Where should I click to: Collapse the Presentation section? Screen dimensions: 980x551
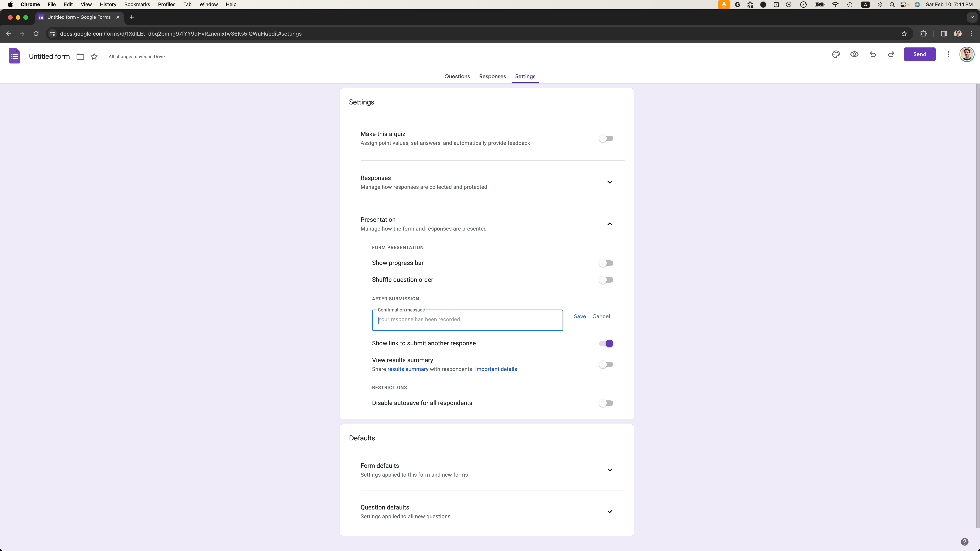coord(610,224)
